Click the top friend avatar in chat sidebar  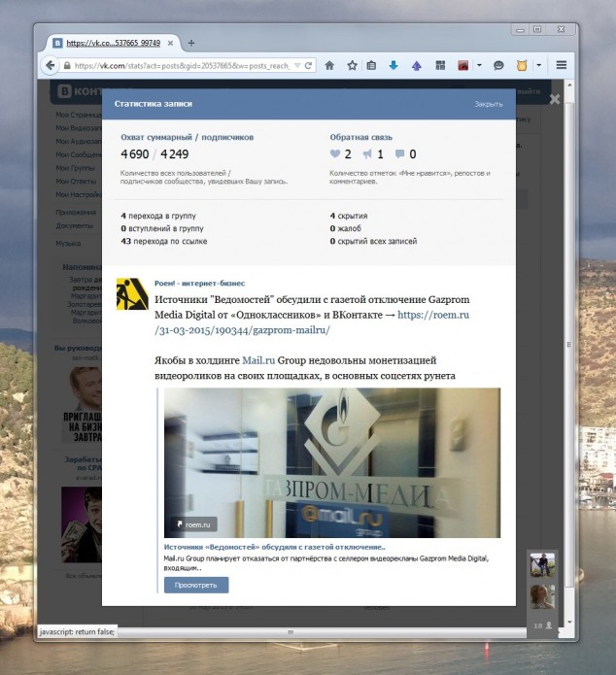(542, 565)
